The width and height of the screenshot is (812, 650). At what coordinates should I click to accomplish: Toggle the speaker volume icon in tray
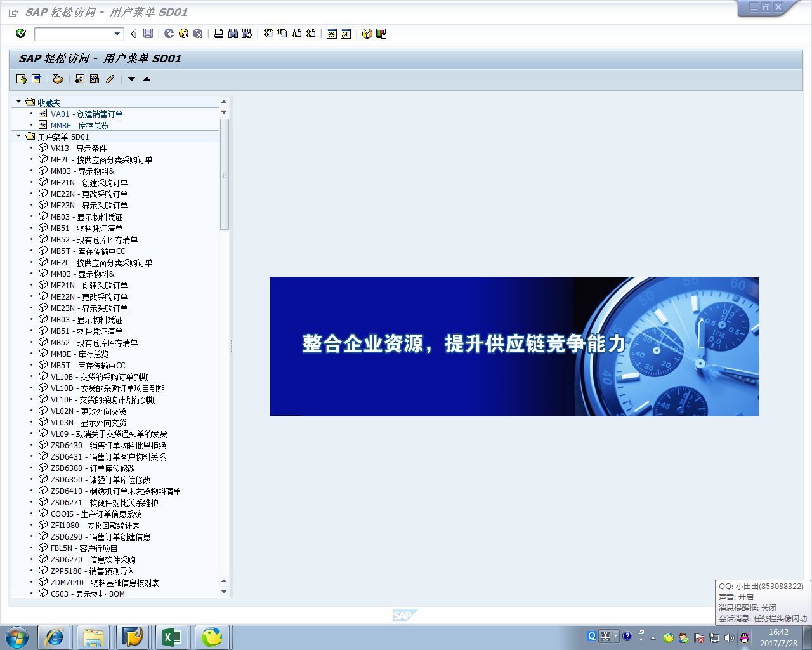click(729, 638)
